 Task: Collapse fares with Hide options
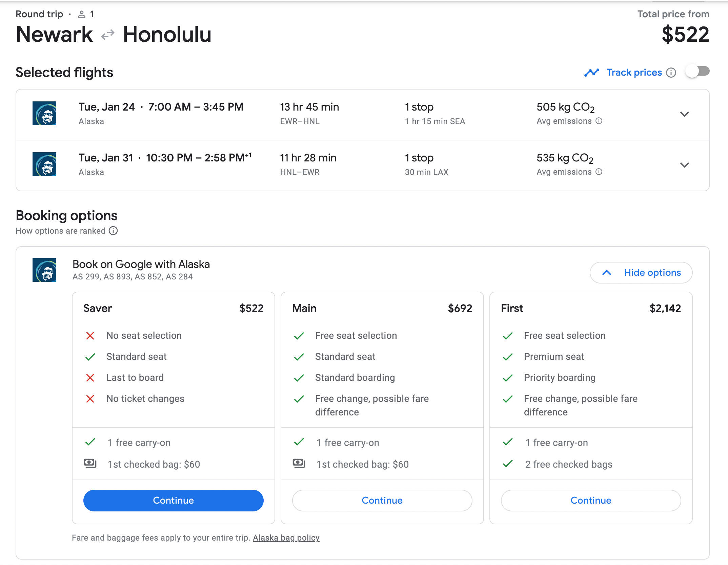(x=641, y=273)
